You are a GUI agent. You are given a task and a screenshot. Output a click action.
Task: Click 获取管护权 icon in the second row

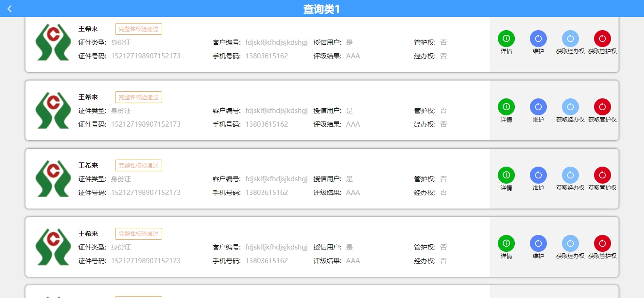602,107
